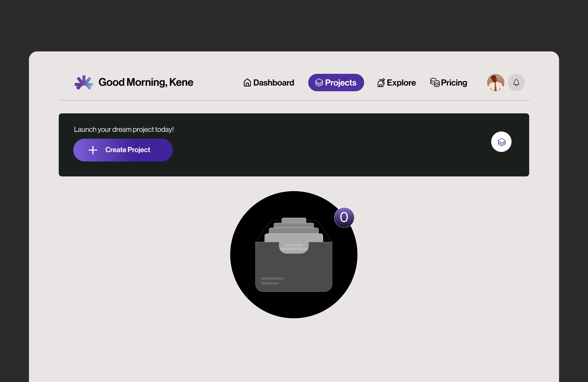Click the house sparkle icon beside Explore
This screenshot has width=588, height=382.
[381, 83]
